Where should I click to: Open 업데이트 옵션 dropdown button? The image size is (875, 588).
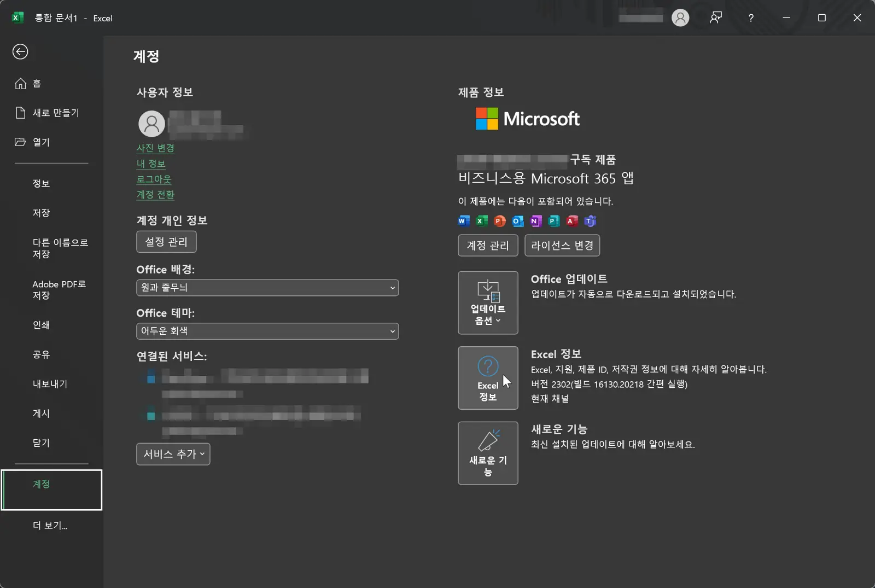click(x=488, y=303)
